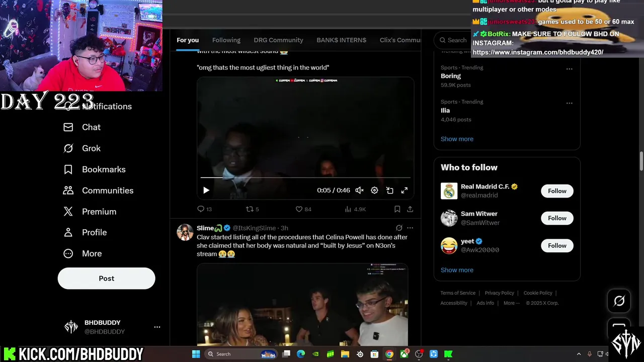Open video settings gear
Image resolution: width=644 pixels, height=362 pixels.
click(374, 190)
